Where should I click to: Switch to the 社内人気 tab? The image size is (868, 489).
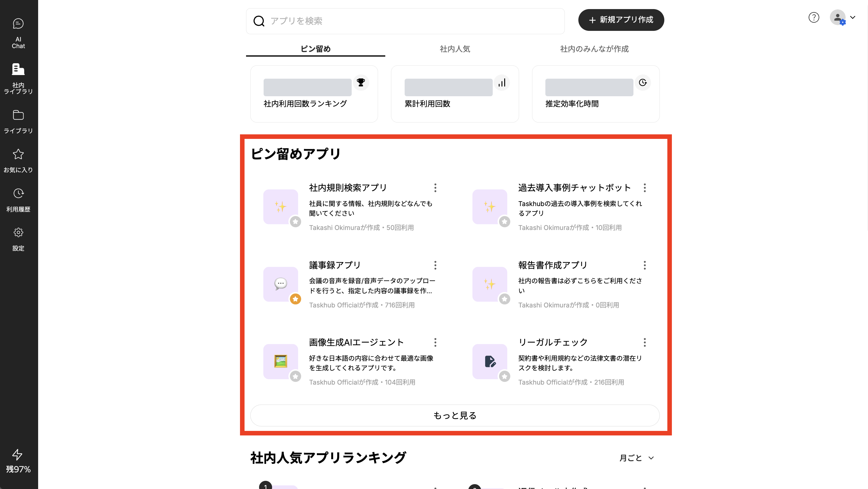[x=455, y=49]
